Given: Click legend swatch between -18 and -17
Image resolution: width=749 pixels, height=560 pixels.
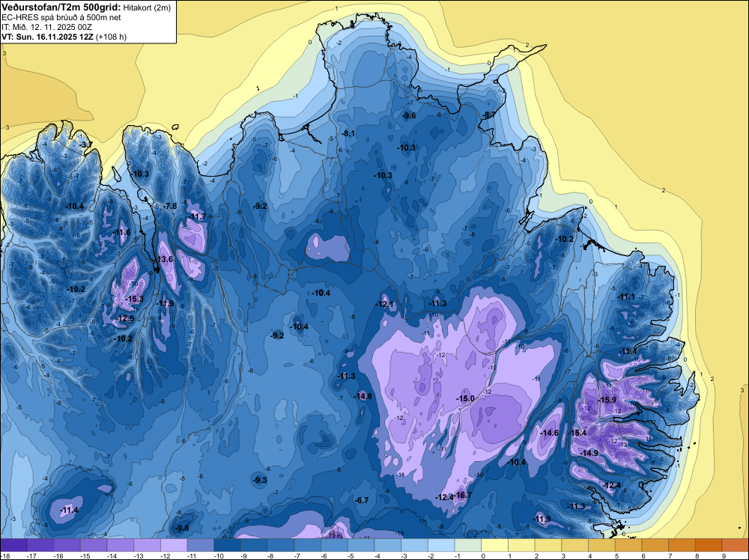Looking at the screenshot, I should point(13,545).
